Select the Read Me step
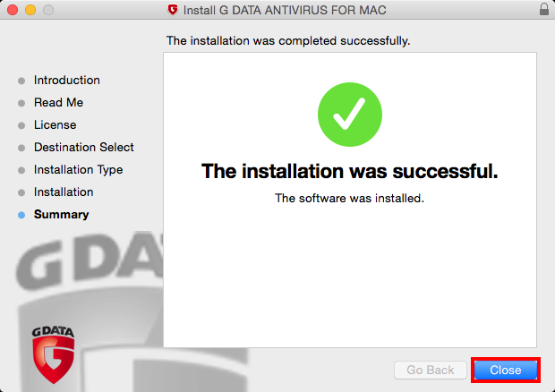The height and width of the screenshot is (392, 555). coord(58,102)
